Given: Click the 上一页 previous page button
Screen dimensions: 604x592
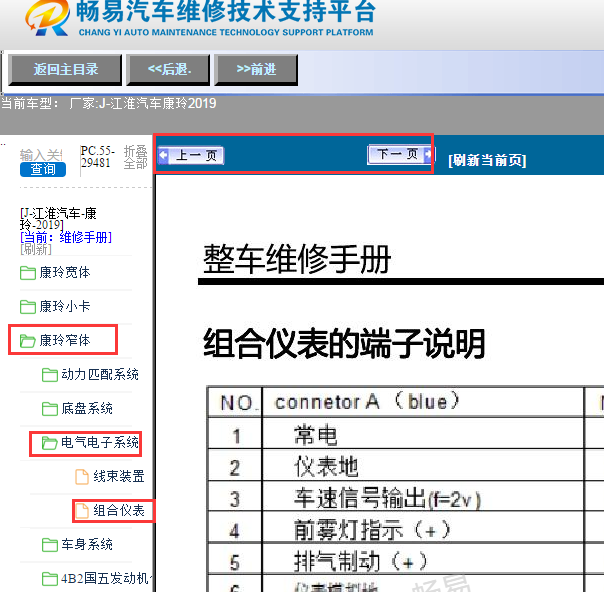Looking at the screenshot, I should [x=191, y=156].
